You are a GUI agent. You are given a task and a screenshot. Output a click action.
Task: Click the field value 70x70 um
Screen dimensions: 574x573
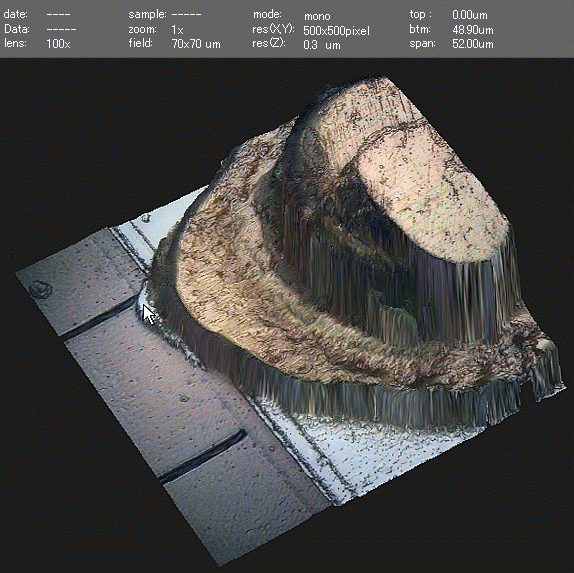[x=196, y=44]
